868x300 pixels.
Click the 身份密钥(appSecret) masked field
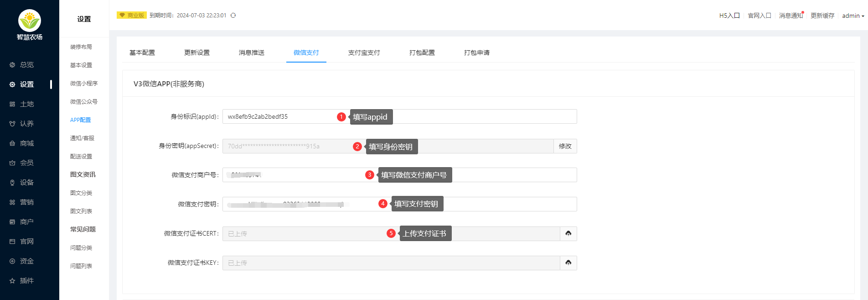pyautogui.click(x=388, y=146)
